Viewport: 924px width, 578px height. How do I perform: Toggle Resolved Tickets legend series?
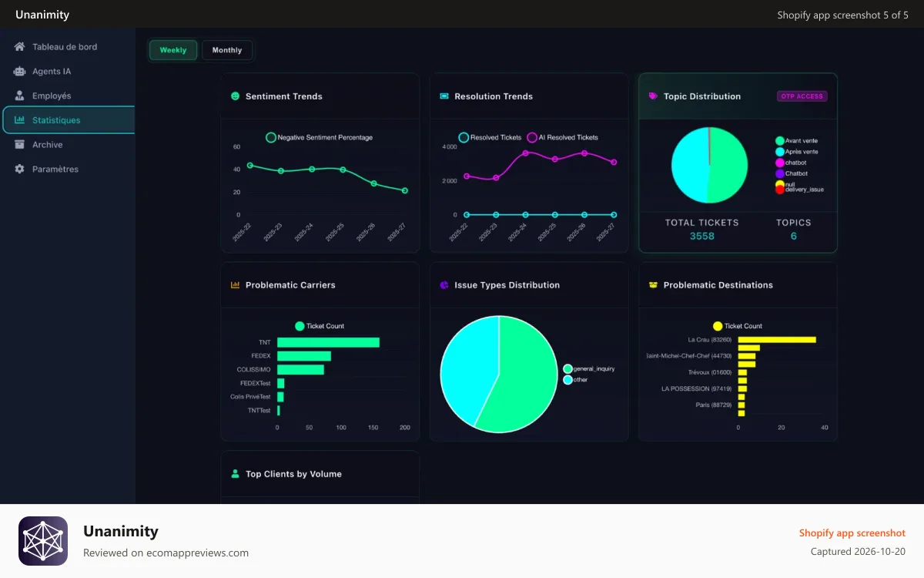490,137
